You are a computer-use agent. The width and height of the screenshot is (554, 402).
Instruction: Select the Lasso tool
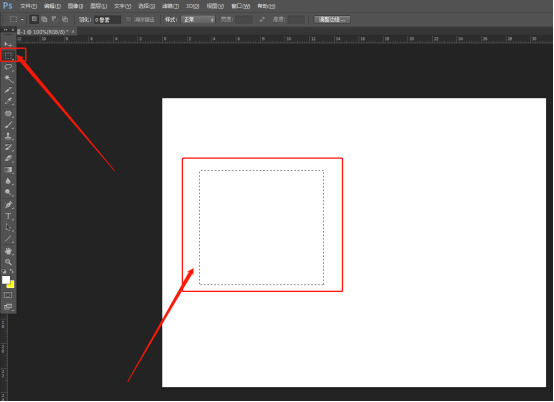point(8,67)
